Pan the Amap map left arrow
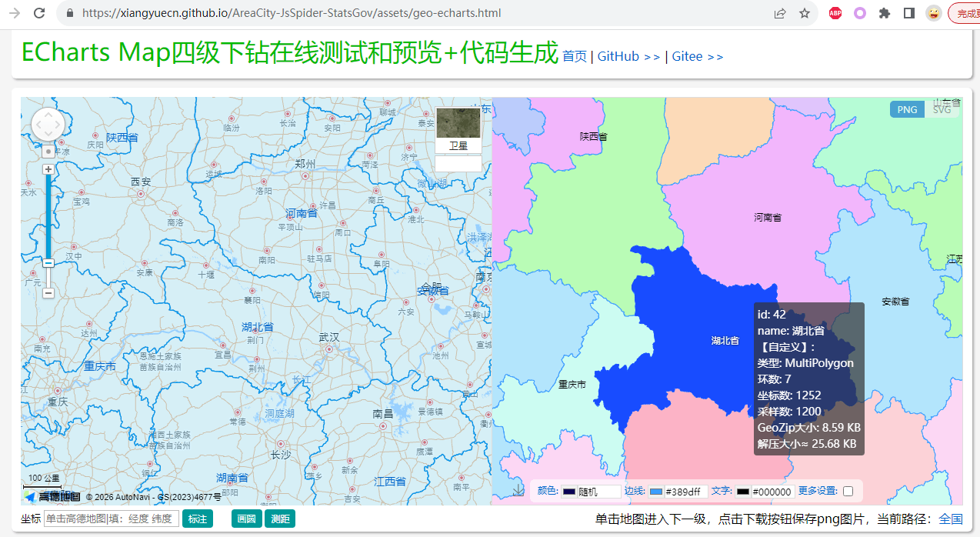 tap(38, 125)
